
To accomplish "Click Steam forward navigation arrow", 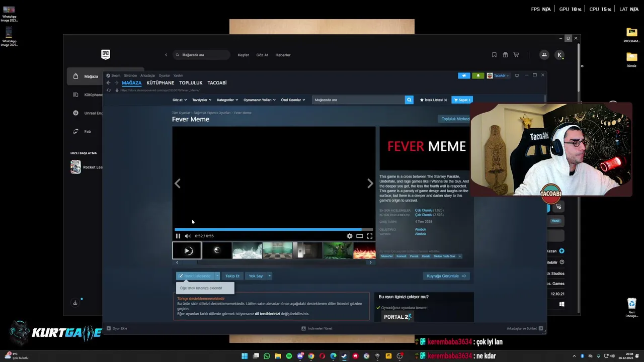I will [x=116, y=83].
